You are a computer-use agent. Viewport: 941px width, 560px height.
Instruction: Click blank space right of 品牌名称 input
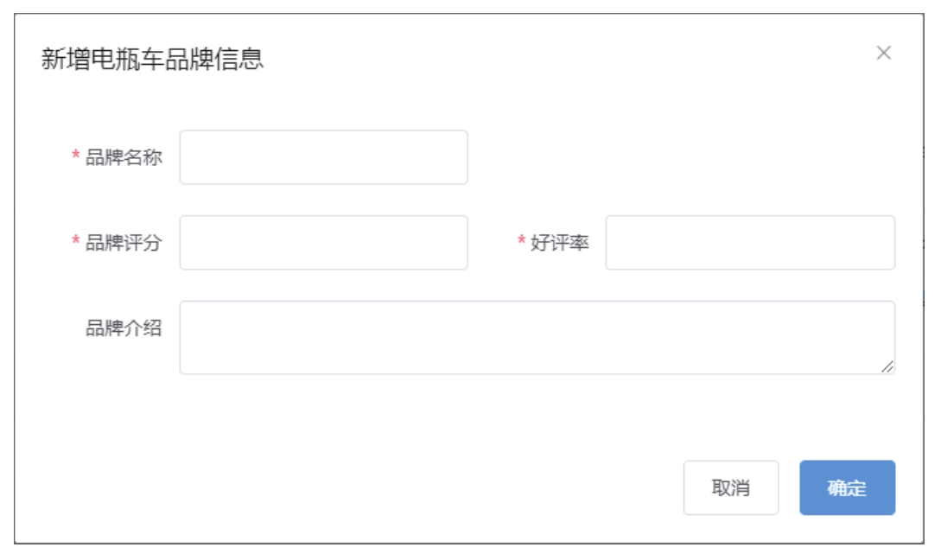674,157
